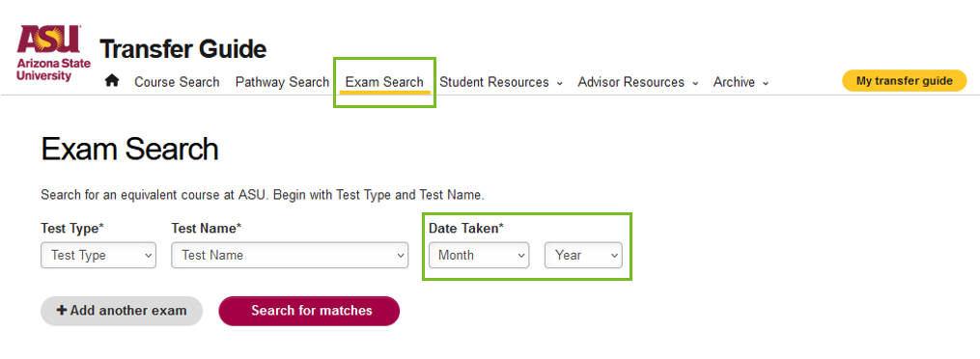Open the Month dropdown
This screenshot has height=359, width=980.
(479, 256)
